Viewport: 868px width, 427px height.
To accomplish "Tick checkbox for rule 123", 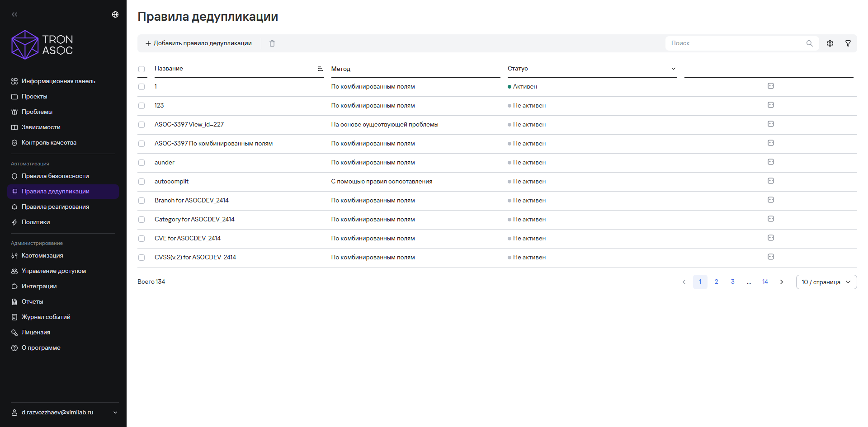I will [142, 106].
